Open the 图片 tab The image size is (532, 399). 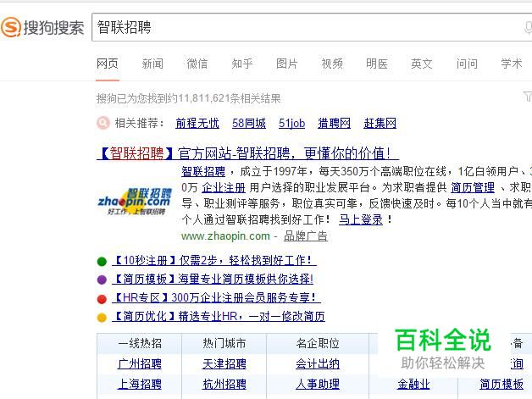(x=286, y=64)
